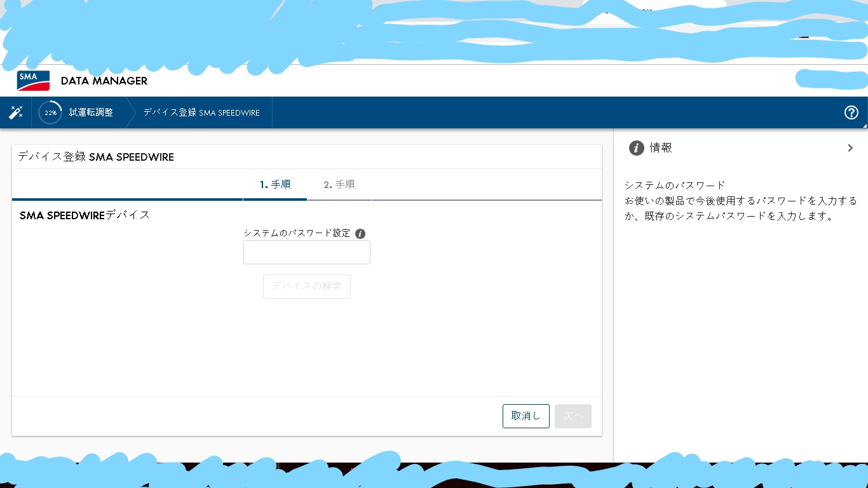This screenshot has height=488, width=868.
Task: Click the DATA MANAGER title text
Action: click(104, 81)
